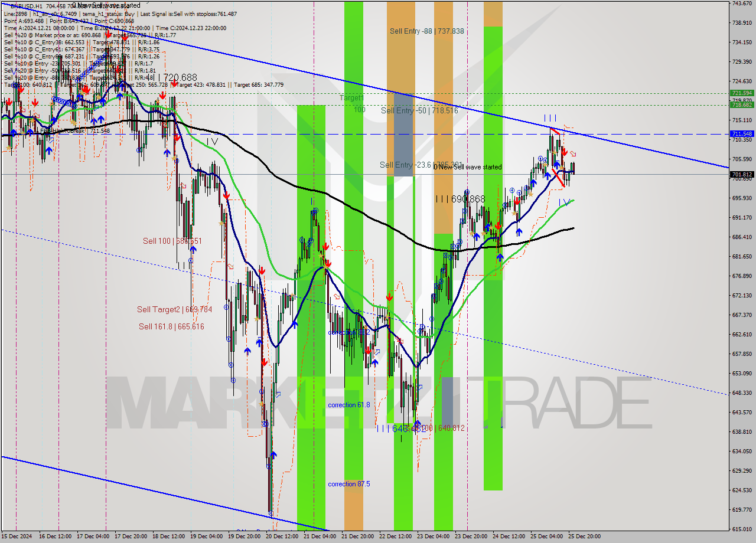
Task: Click the '| 720.688' price annotation
Action: [x=178, y=77]
